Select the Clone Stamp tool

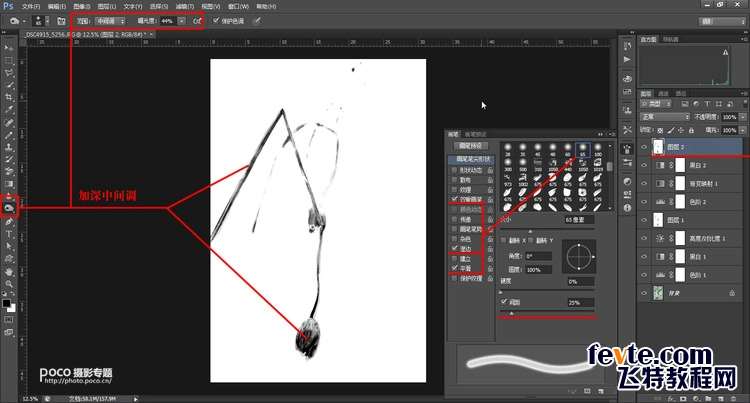coord(9,147)
